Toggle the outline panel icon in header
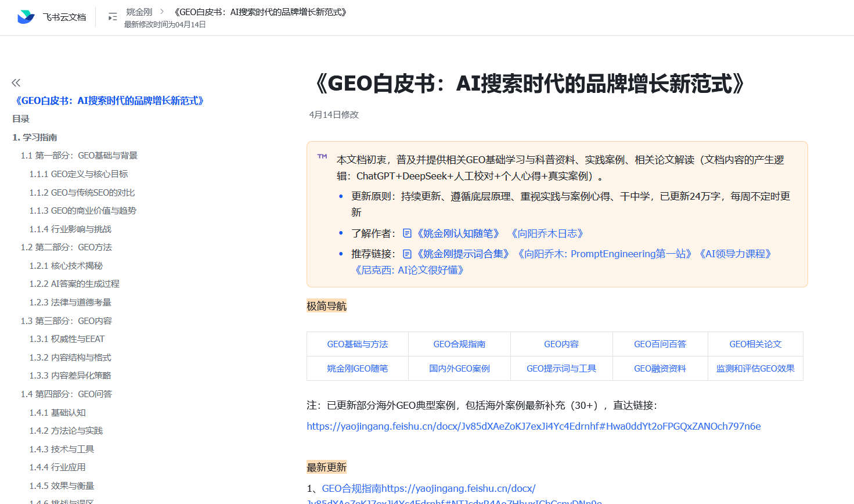854x504 pixels. pyautogui.click(x=113, y=17)
